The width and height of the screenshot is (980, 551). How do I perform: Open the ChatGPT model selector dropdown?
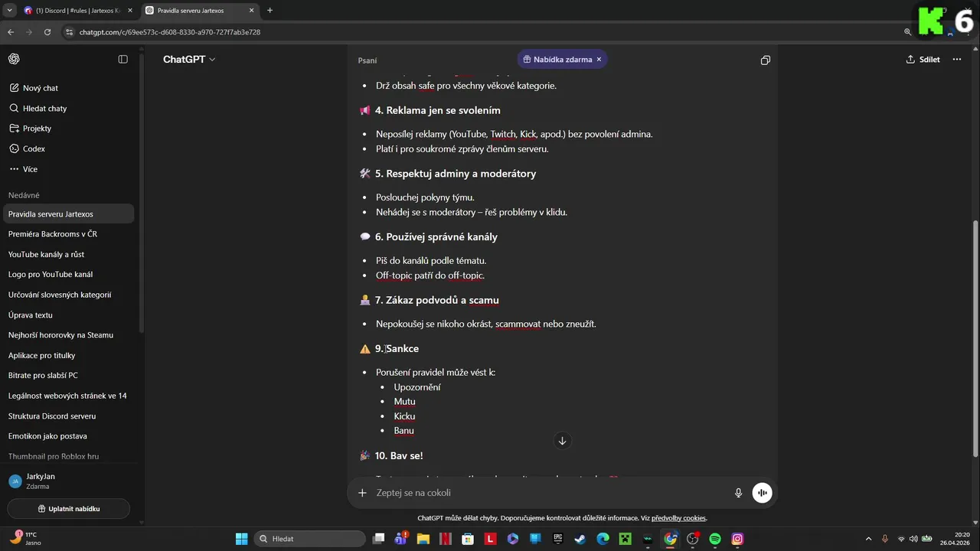pos(189,59)
